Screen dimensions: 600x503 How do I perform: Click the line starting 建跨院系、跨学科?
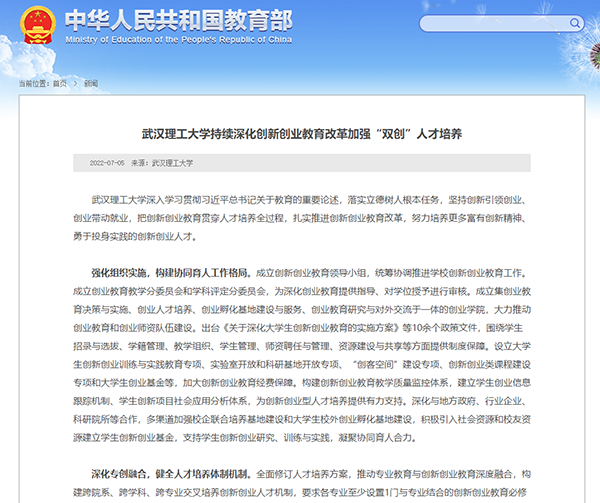pos(300,493)
